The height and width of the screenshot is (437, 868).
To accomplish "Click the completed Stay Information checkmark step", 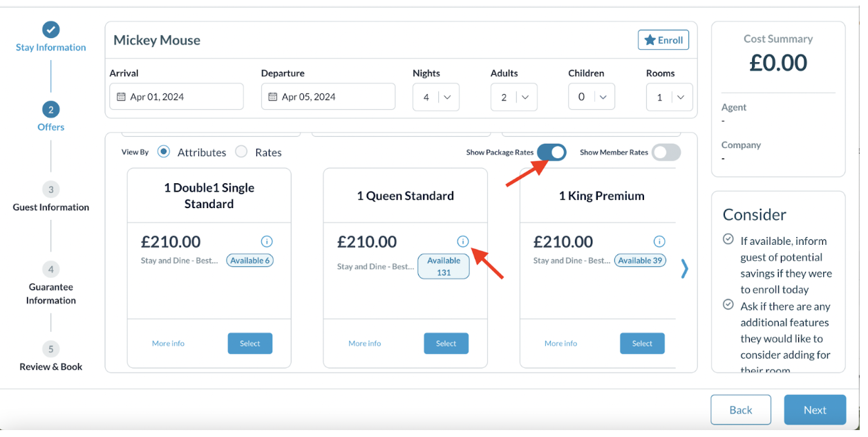I will 50,30.
